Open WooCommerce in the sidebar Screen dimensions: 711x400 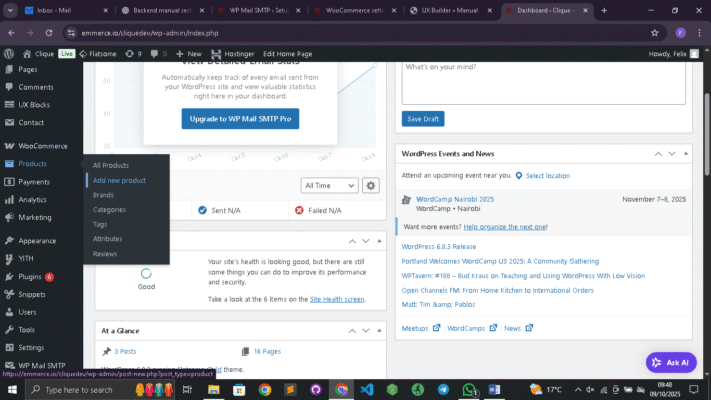42,146
